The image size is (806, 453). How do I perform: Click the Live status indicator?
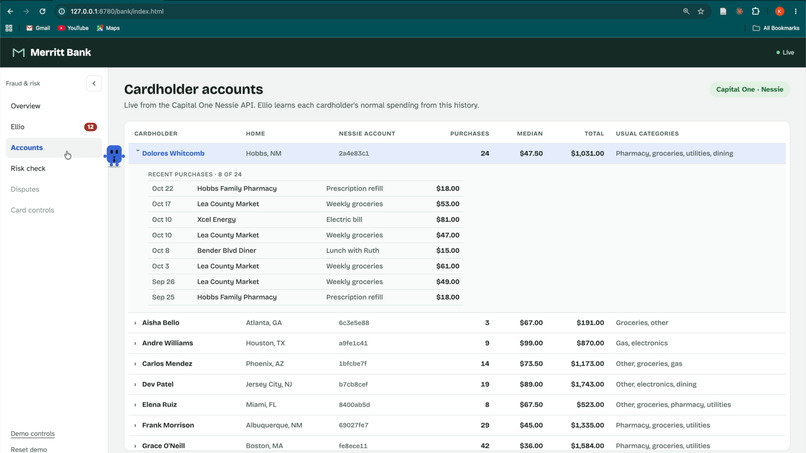[x=785, y=52]
